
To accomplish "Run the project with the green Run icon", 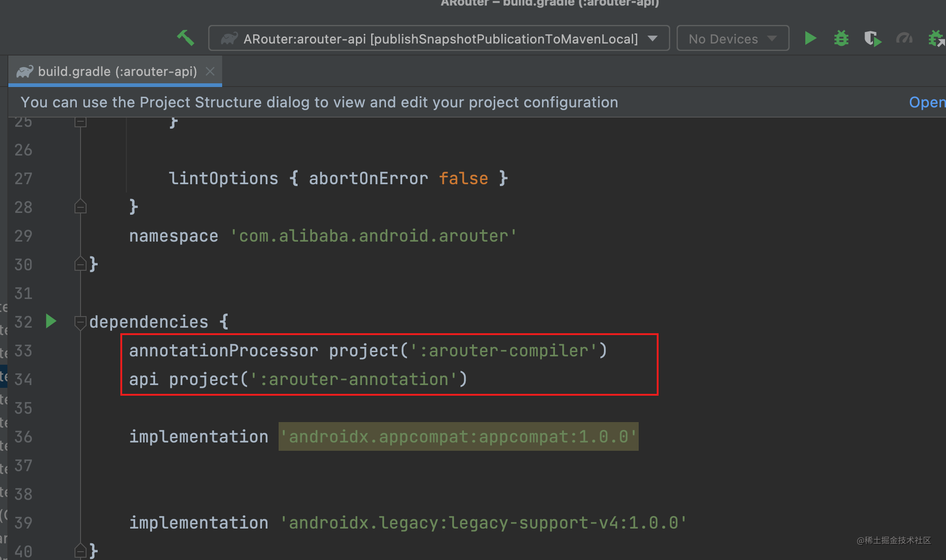I will point(810,38).
